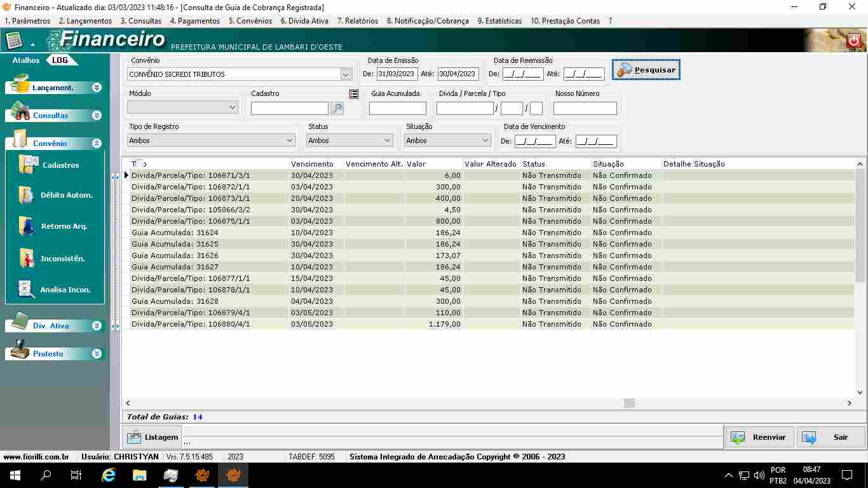Viewport: 868px width, 488px height.
Task: Switch to the LOG tab
Action: (60, 60)
